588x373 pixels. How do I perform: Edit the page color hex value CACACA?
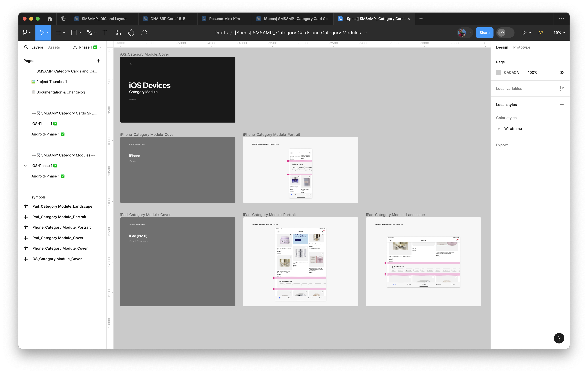(511, 73)
